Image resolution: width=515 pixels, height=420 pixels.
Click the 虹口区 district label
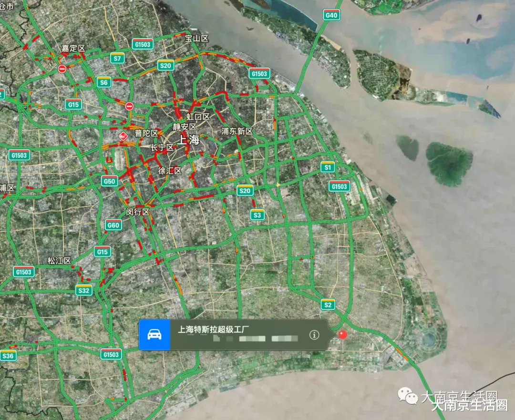(198, 117)
